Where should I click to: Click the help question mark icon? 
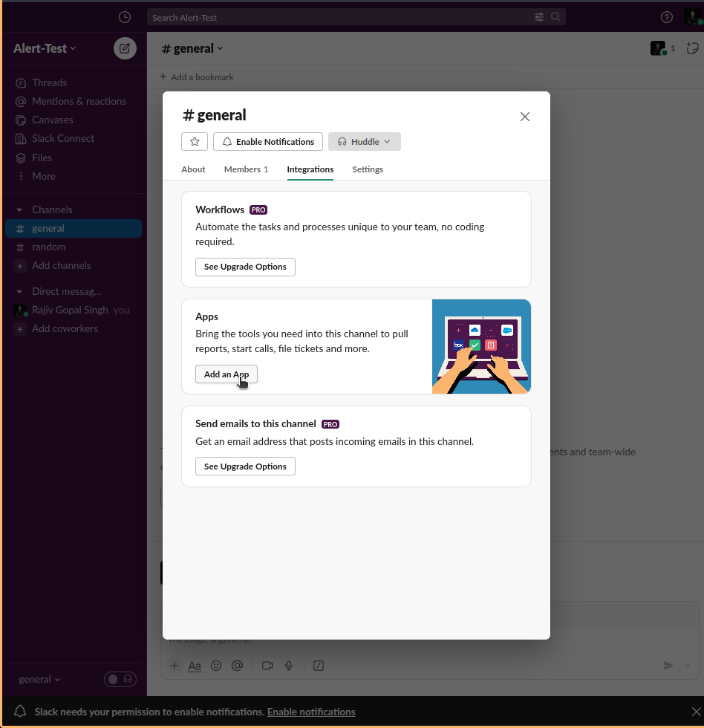coord(667,17)
